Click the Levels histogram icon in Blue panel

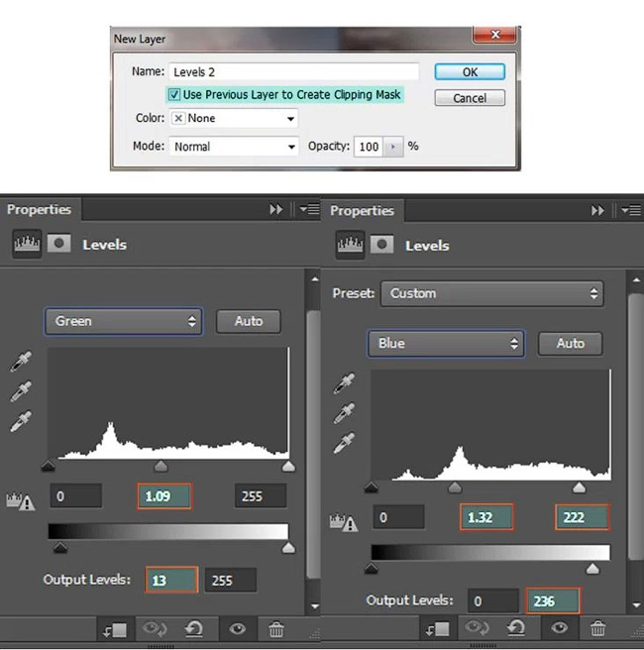coord(350,245)
